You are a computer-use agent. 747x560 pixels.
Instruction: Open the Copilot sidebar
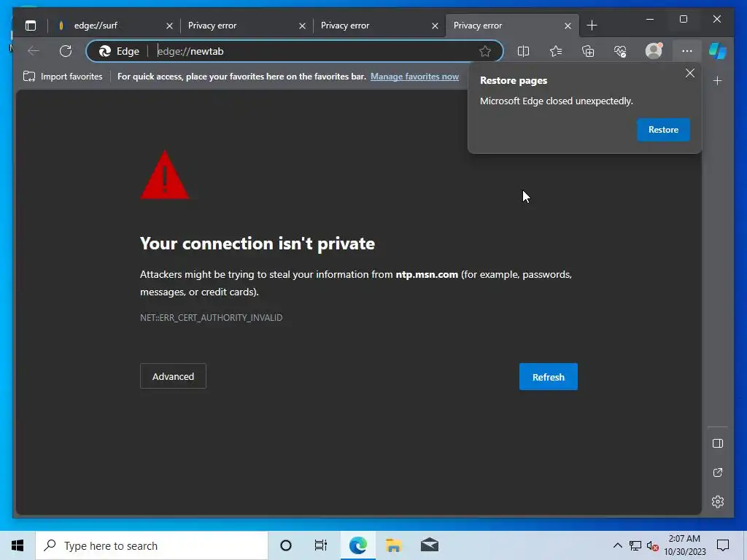click(x=718, y=51)
